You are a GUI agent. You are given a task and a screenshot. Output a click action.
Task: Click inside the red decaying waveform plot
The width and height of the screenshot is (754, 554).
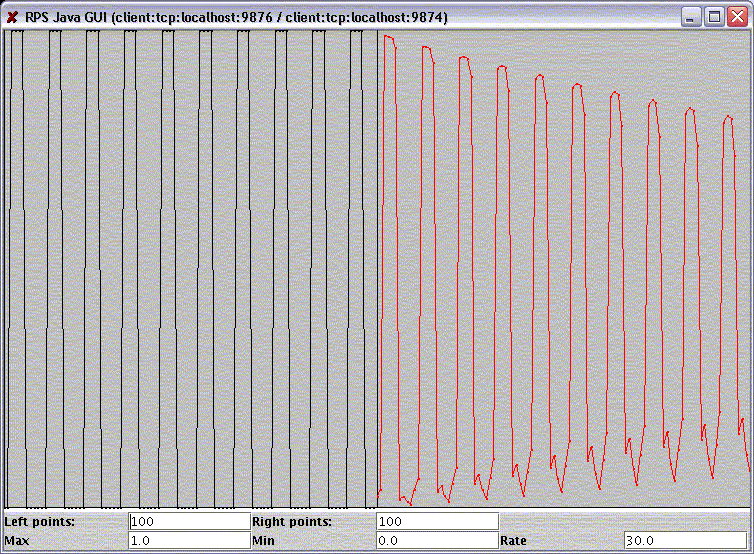[565, 270]
